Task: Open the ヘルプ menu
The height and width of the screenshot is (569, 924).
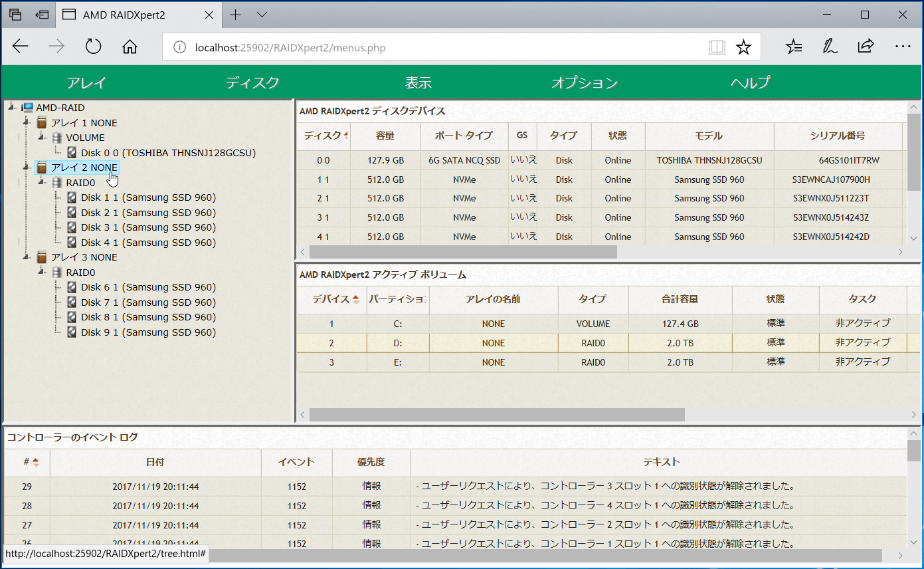Action: 751,83
